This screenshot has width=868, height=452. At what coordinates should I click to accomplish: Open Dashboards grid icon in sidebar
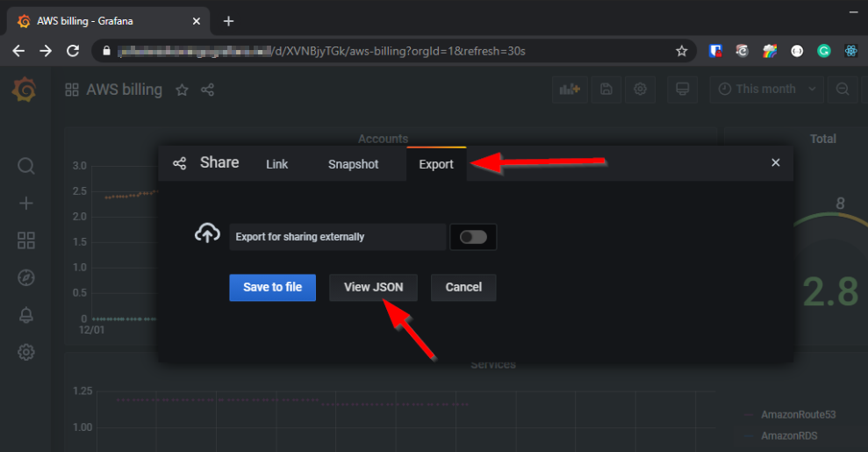pos(26,240)
